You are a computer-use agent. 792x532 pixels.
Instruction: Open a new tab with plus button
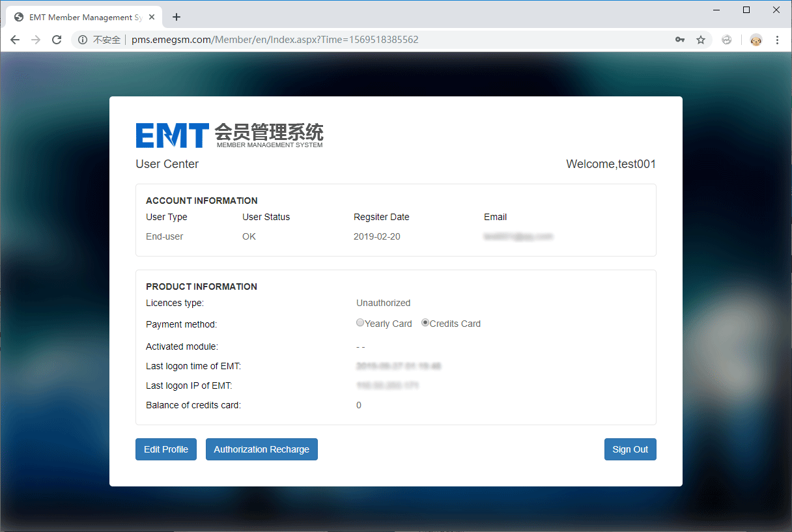(x=177, y=18)
